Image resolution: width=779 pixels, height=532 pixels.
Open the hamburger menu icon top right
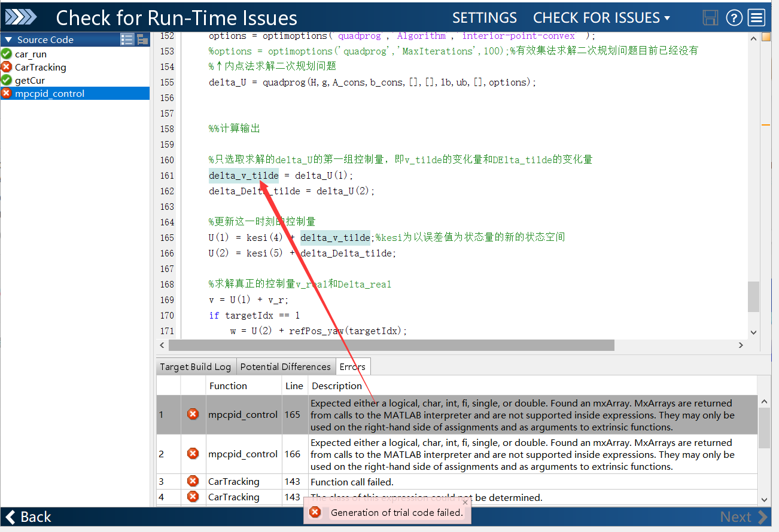[756, 17]
